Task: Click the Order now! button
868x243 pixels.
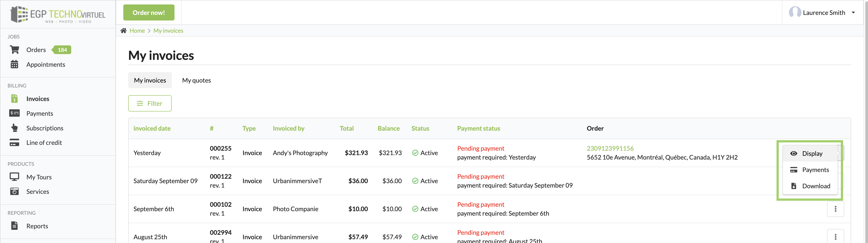Action: pos(149,12)
